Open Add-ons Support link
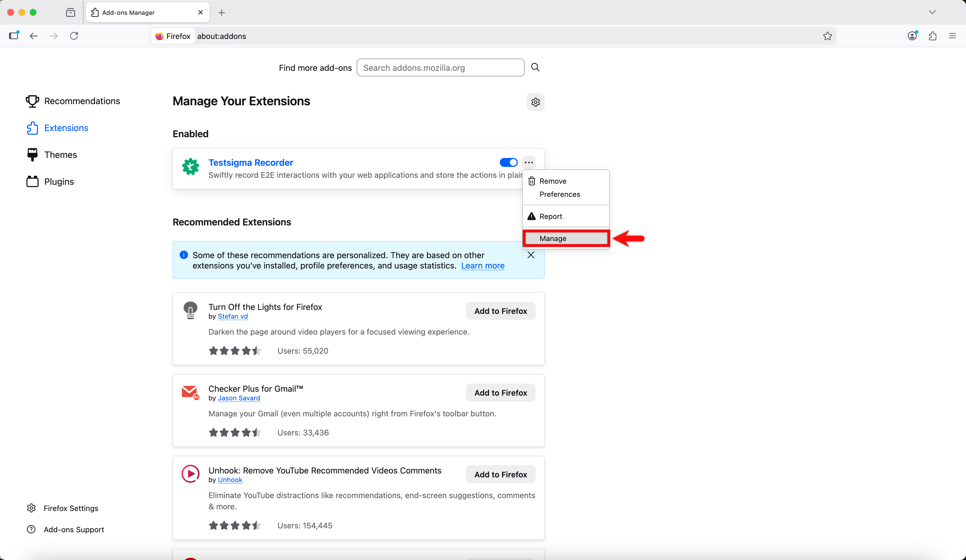 (66, 529)
